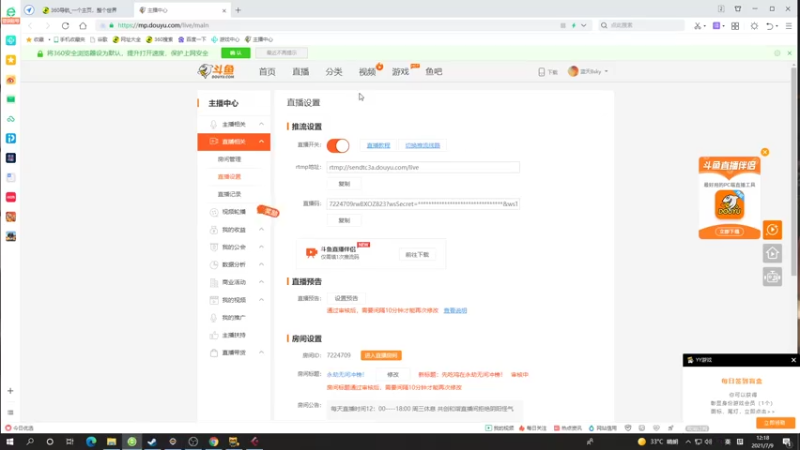
Task: Open the user avatar dropdown
Action: pos(588,71)
